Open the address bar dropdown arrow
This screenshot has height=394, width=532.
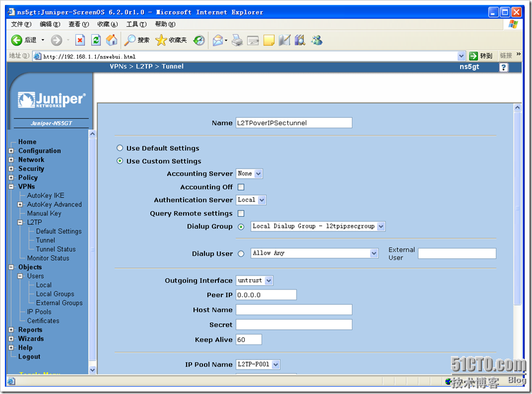pyautogui.click(x=461, y=56)
